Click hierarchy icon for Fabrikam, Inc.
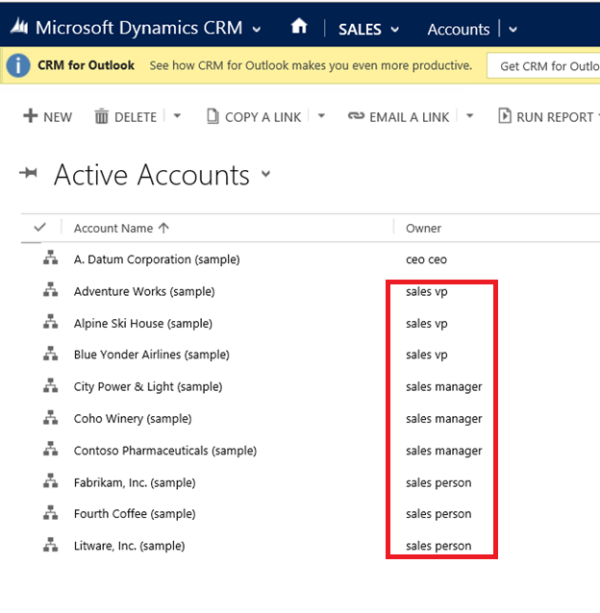Viewport: 600px width, 613px height. [x=50, y=481]
